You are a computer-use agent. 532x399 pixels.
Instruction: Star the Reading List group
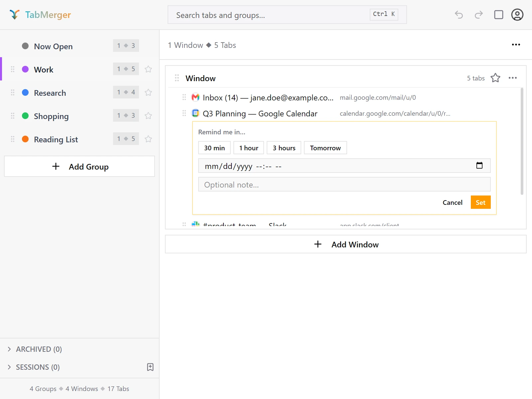pos(148,139)
